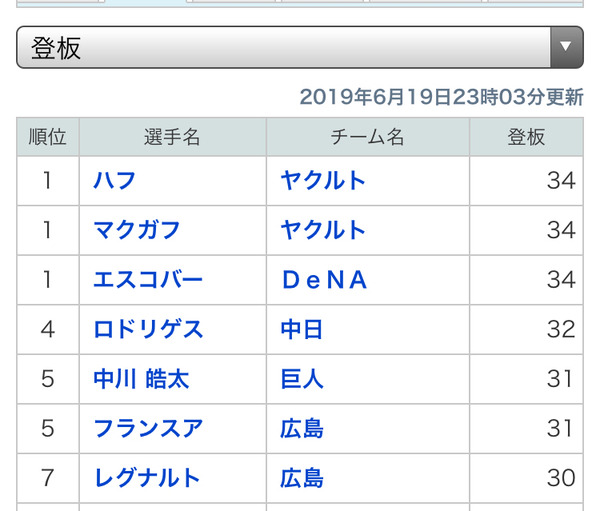Screen dimensions: 600x511
Task: Open player エスコバー profile link
Action: [148, 279]
